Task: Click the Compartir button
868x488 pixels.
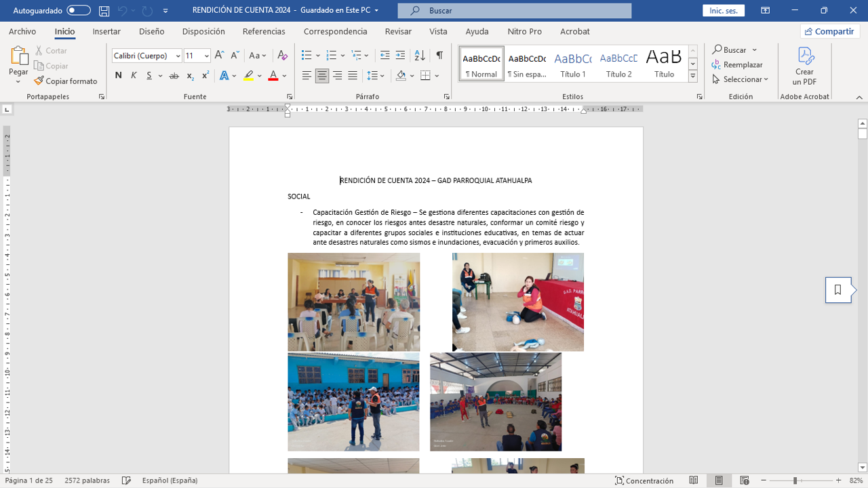Action: pyautogui.click(x=829, y=32)
